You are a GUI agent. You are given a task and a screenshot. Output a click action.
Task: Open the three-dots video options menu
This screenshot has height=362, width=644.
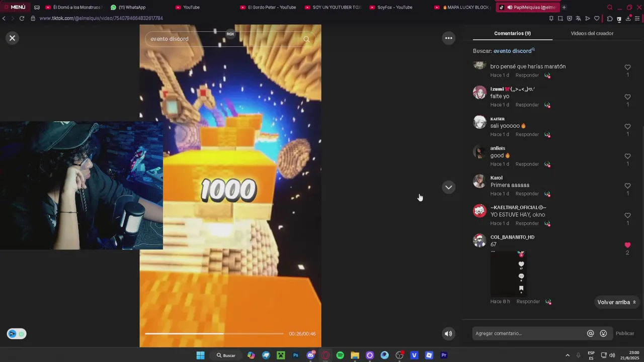[x=448, y=38]
